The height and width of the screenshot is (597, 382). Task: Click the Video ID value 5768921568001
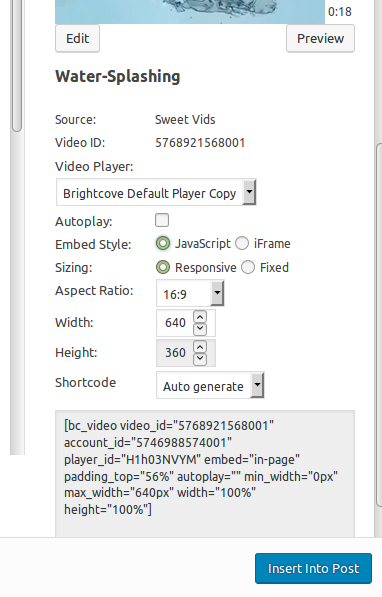[200, 143]
